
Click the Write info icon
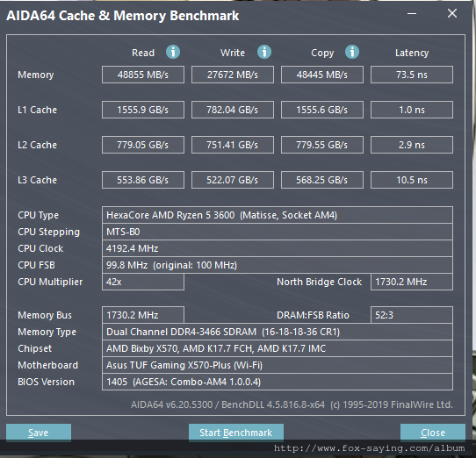264,52
